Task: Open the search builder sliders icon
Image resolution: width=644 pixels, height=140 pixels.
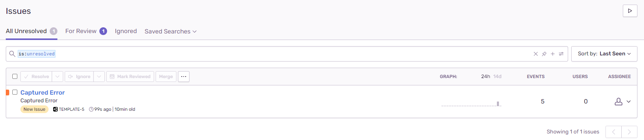Action: click(561, 54)
